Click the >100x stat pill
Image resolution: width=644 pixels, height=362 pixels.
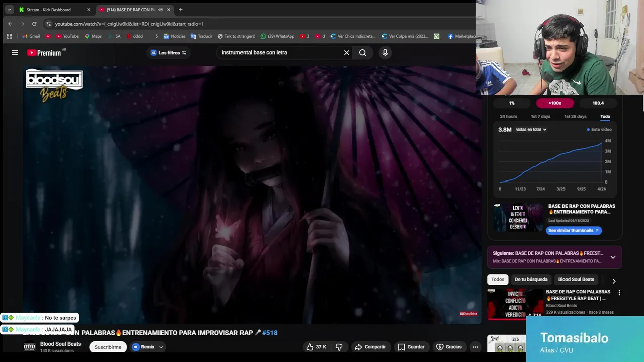[555, 103]
